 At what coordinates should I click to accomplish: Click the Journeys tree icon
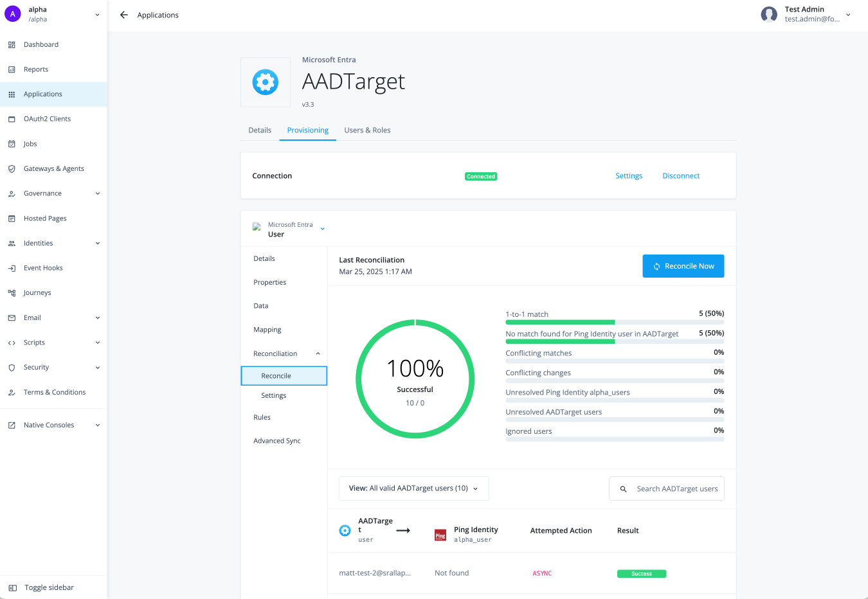12,293
